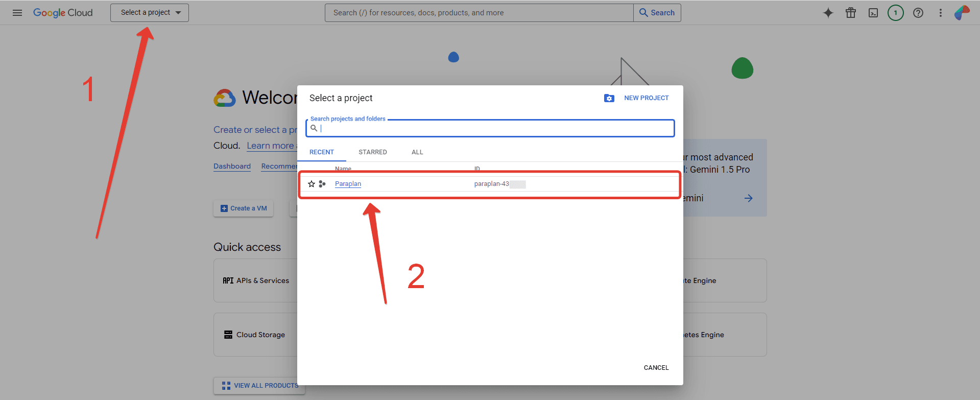
Task: Switch to the Starred tab
Action: coord(372,152)
